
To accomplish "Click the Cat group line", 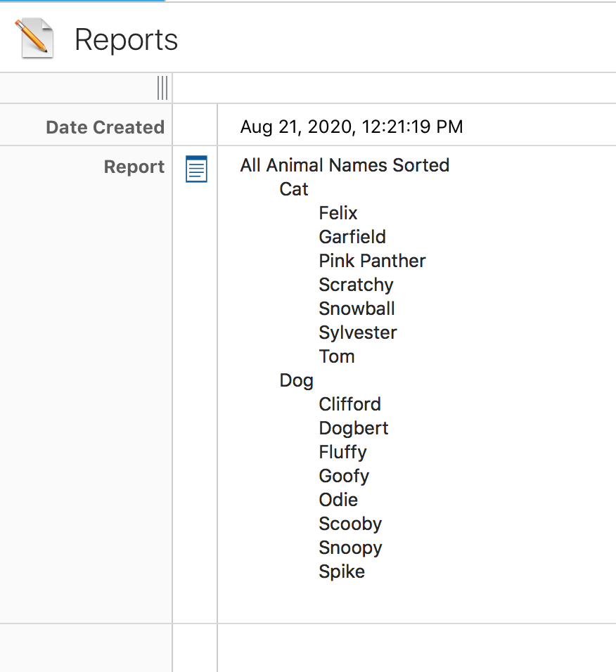I will (294, 189).
